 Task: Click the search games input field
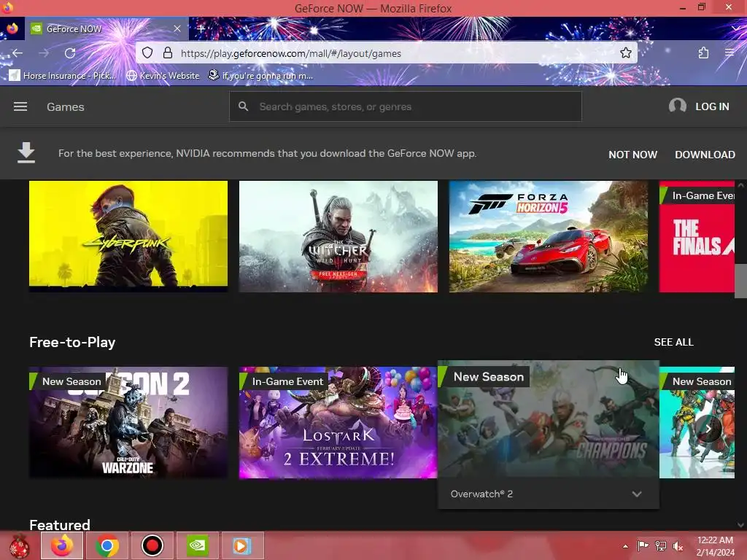tap(405, 106)
